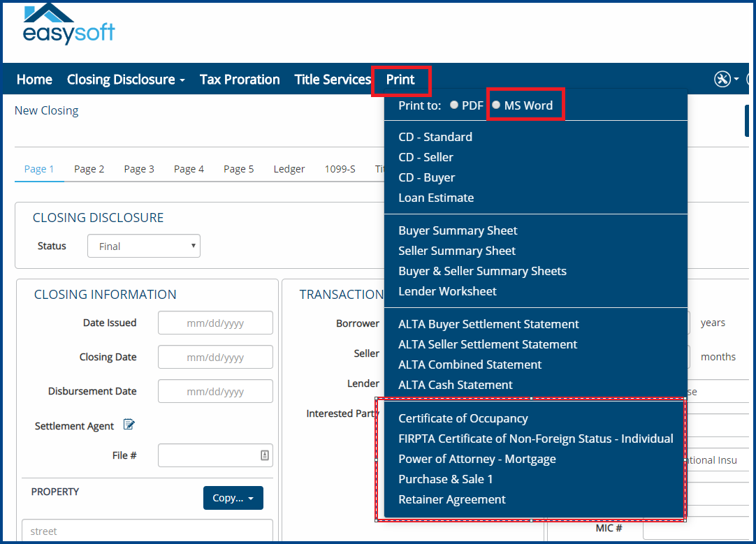Viewport: 756px width, 544px height.
Task: Switch to the Page 2 tab
Action: [89, 169]
